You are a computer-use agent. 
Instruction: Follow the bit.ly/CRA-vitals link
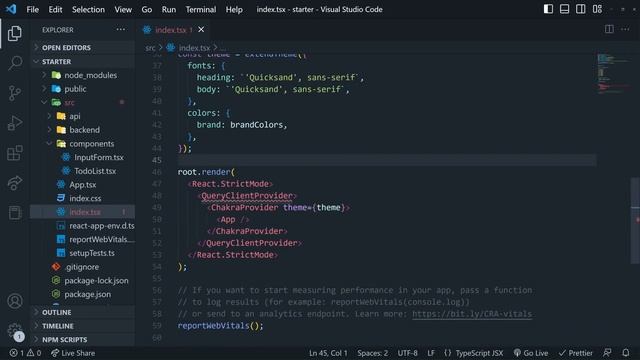tap(472, 314)
